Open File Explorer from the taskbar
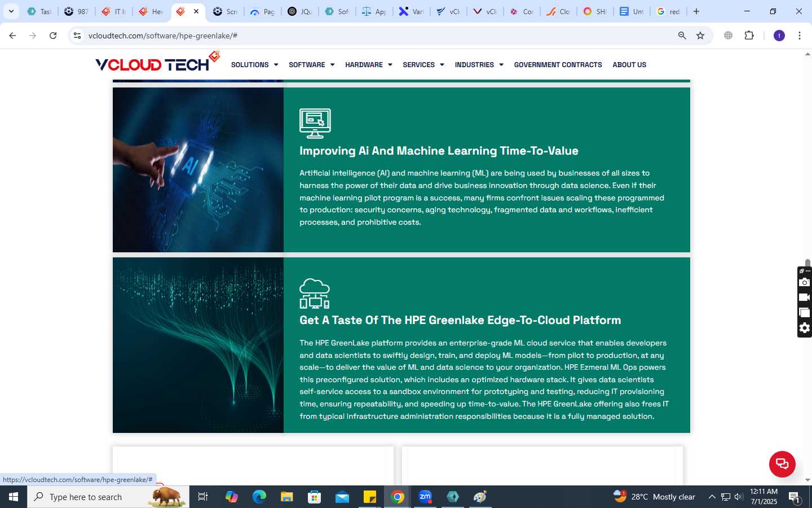This screenshot has width=812, height=508. (287, 497)
